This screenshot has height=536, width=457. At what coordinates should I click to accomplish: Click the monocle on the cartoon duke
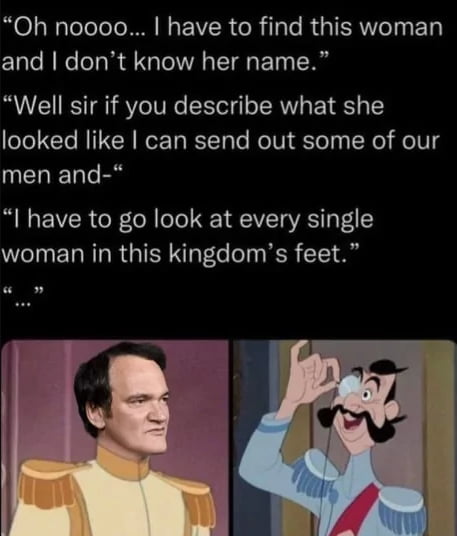[349, 386]
